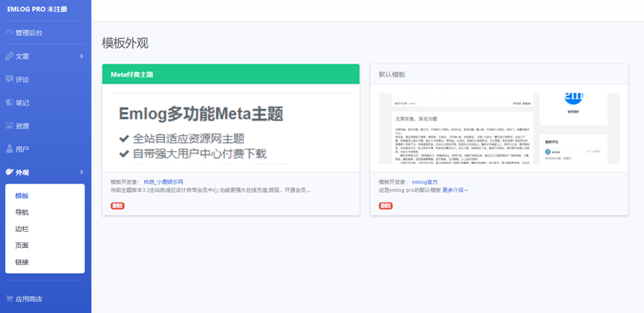
Task: Click the EMLOG PRO 未注册 brand title
Action: point(37,9)
